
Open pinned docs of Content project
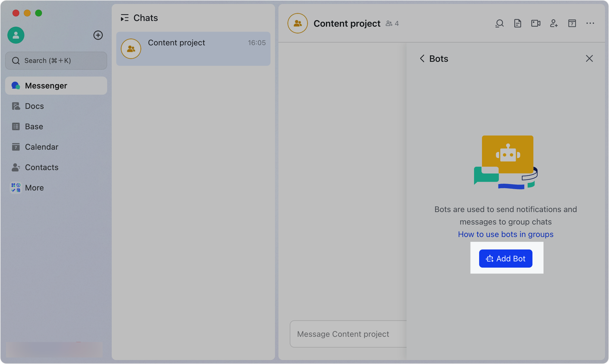point(518,23)
